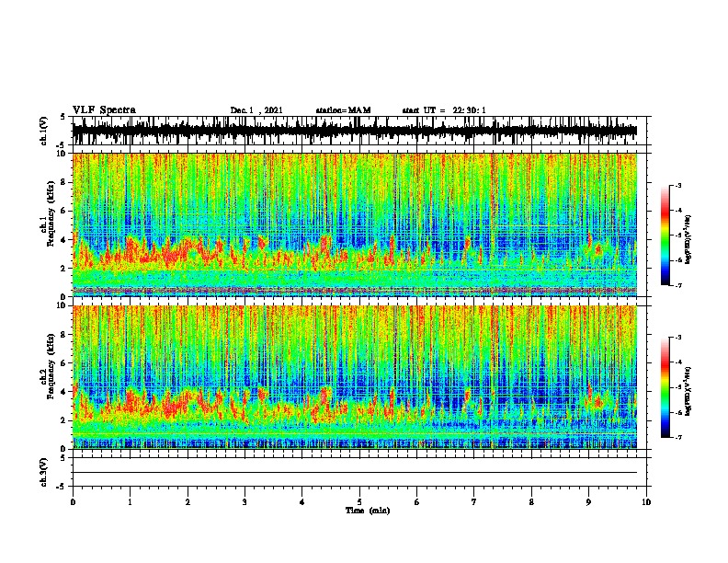Click the "8" tick on the time axis

tap(531, 502)
